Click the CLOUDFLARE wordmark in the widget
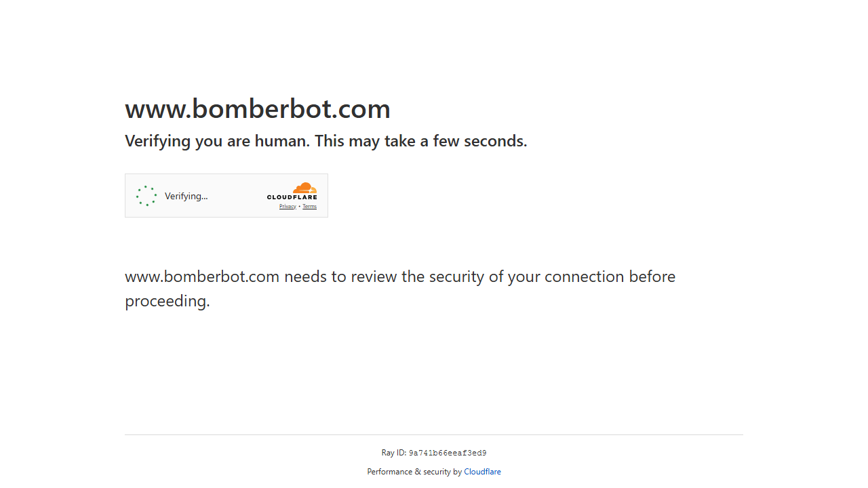 coord(292,198)
